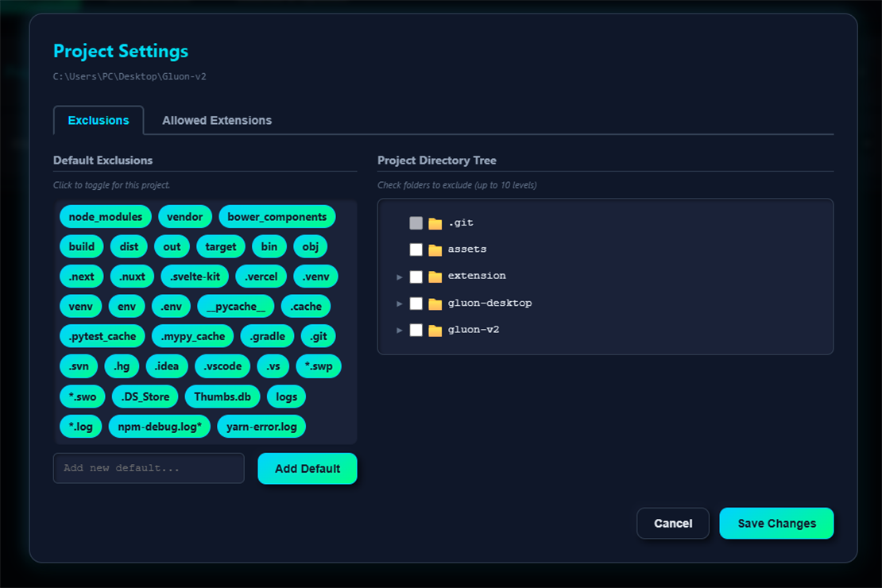The image size is (882, 588).
Task: Toggle the yarn-error.log exclusion
Action: click(261, 426)
